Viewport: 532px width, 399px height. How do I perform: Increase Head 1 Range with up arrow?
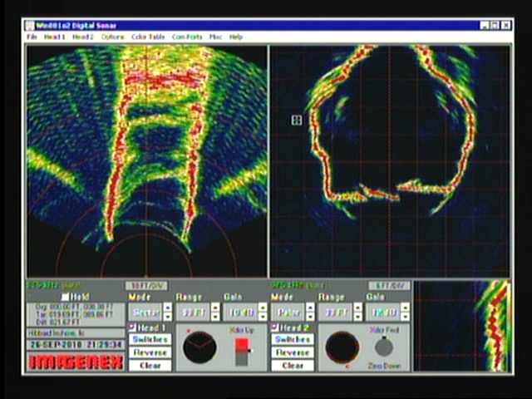[x=215, y=308]
